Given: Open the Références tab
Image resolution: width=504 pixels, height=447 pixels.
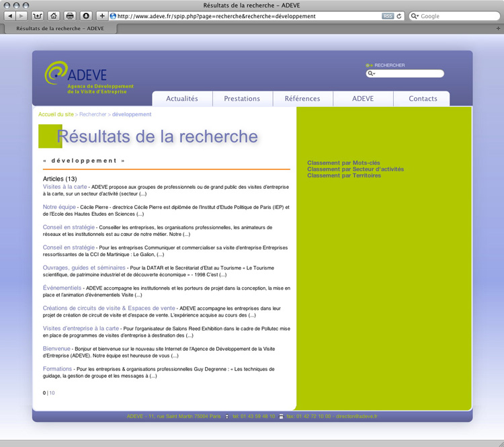Looking at the screenshot, I should click(x=302, y=99).
